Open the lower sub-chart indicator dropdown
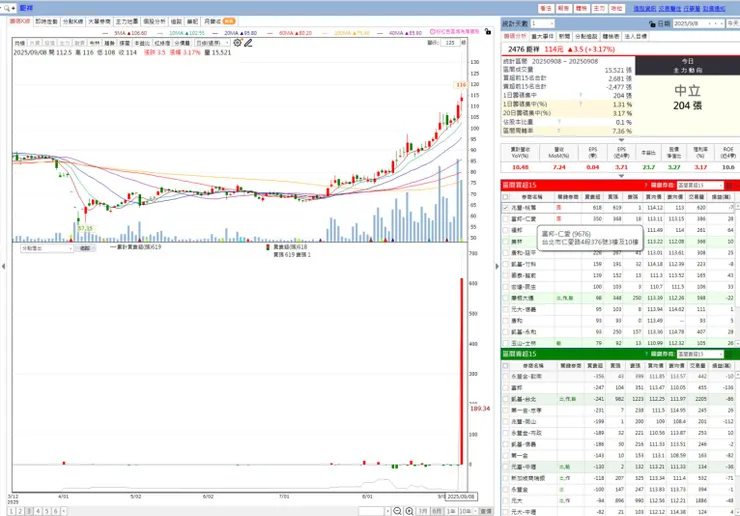Viewport: 740px width, 516px height. tap(47, 248)
